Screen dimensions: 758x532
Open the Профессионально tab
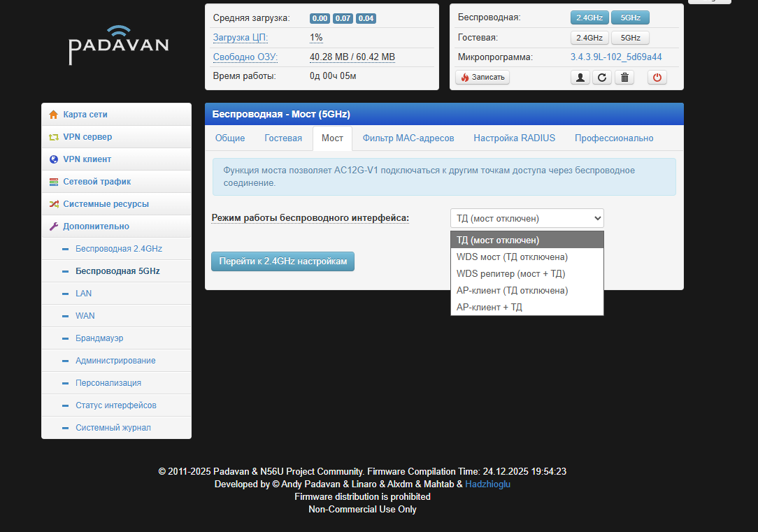614,138
